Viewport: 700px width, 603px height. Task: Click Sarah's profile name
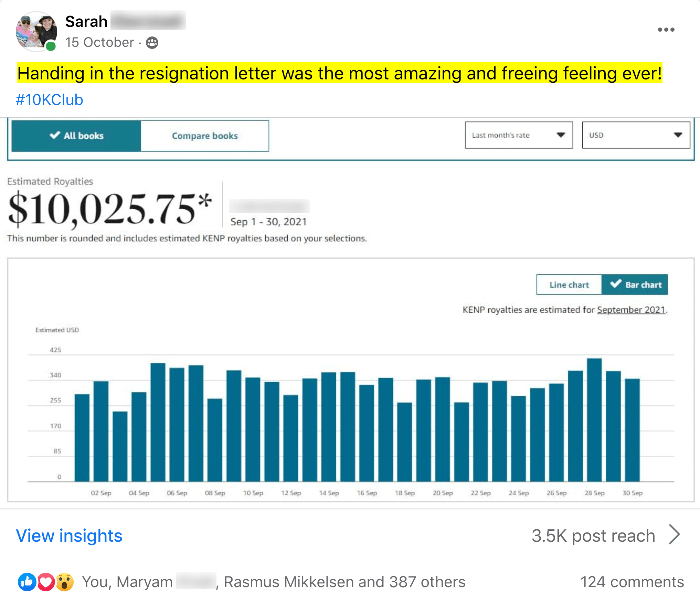[86, 21]
